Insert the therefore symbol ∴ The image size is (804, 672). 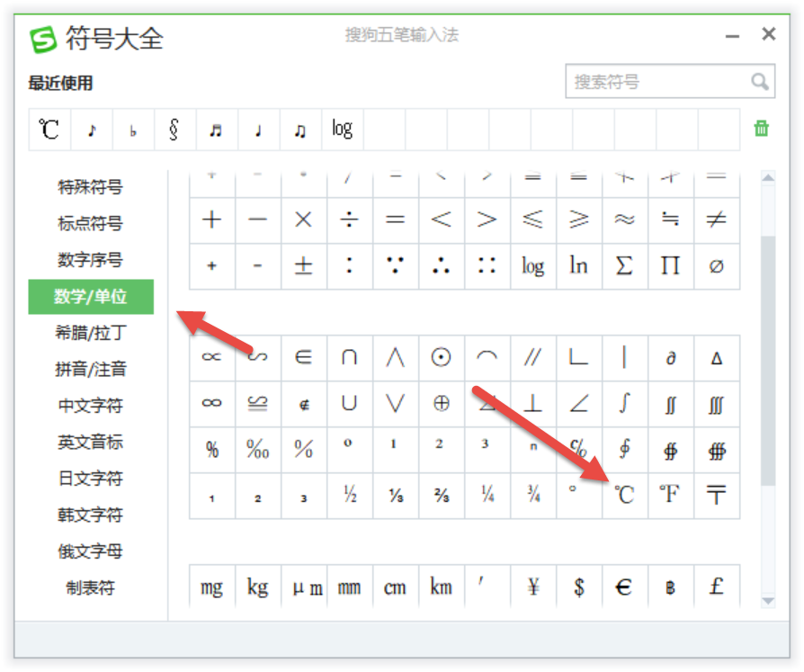[x=441, y=265]
